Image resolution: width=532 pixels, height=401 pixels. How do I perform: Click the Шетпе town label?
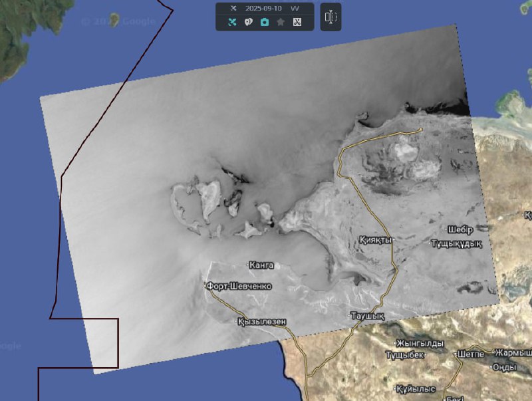(x=471, y=354)
